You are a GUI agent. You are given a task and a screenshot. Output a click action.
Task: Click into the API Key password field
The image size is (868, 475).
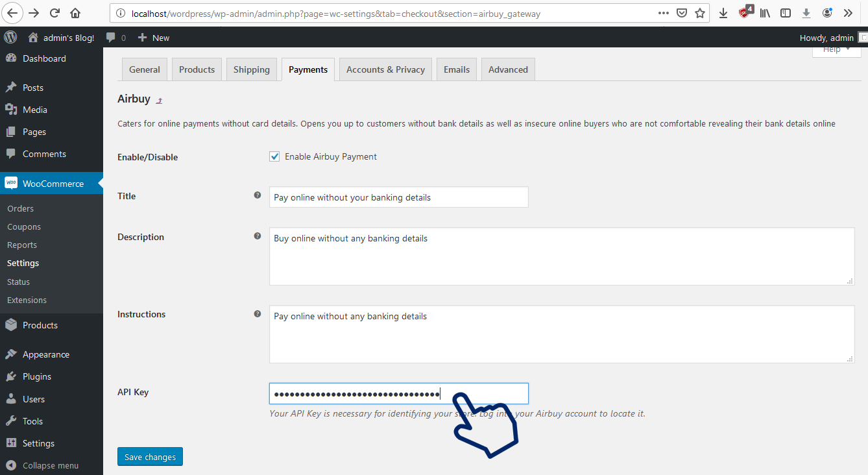pos(398,394)
